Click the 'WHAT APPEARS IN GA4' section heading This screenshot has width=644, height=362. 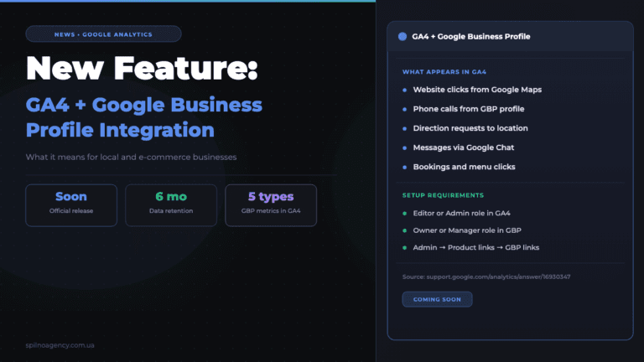point(444,72)
